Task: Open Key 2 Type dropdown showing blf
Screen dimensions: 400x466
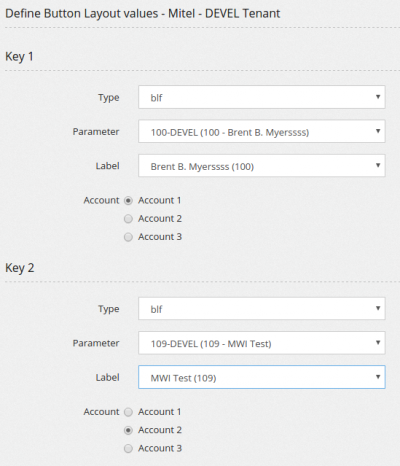Action: (x=262, y=309)
